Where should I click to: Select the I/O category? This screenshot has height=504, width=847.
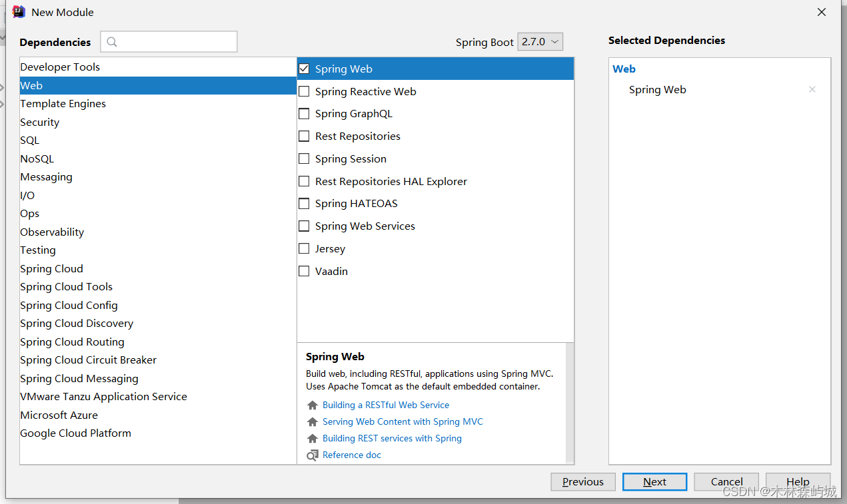pos(158,195)
